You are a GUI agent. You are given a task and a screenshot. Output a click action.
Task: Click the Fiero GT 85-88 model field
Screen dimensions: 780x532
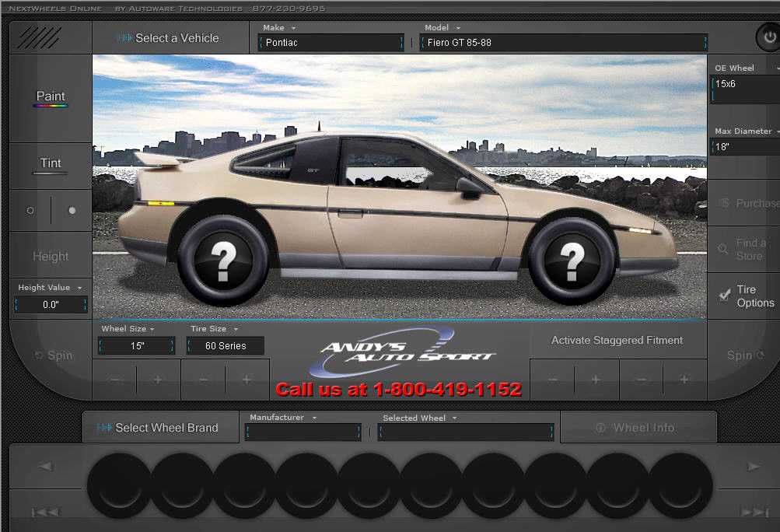564,43
